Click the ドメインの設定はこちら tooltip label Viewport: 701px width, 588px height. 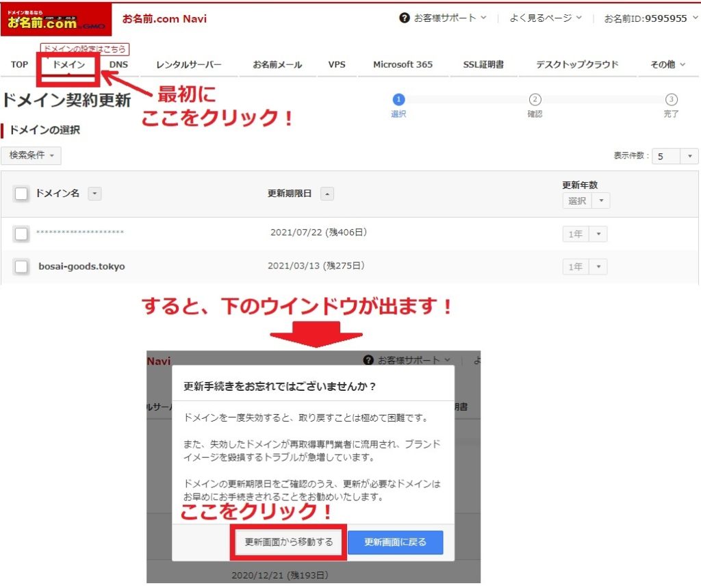tap(84, 49)
